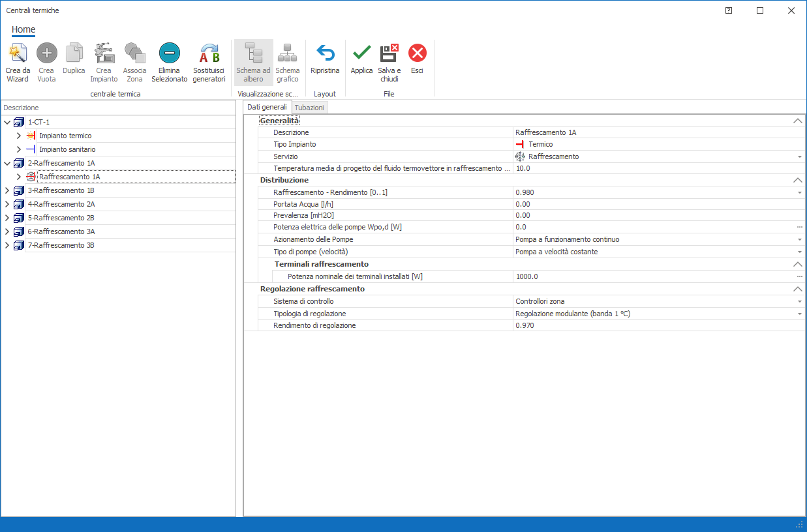The width and height of the screenshot is (807, 532).
Task: Click the Sostituisci generatori icon
Action: pyautogui.click(x=209, y=53)
